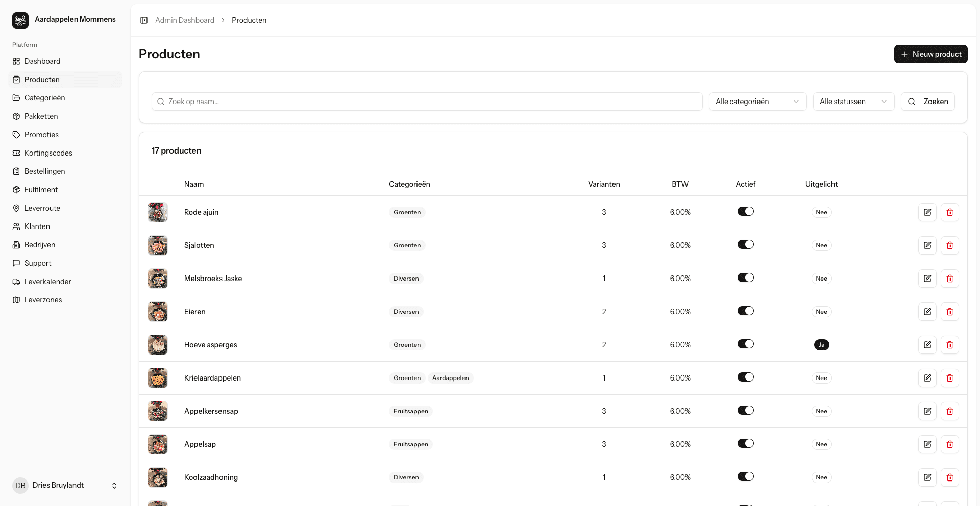Image resolution: width=980 pixels, height=506 pixels.
Task: Open Support in the sidebar
Action: pos(65,263)
